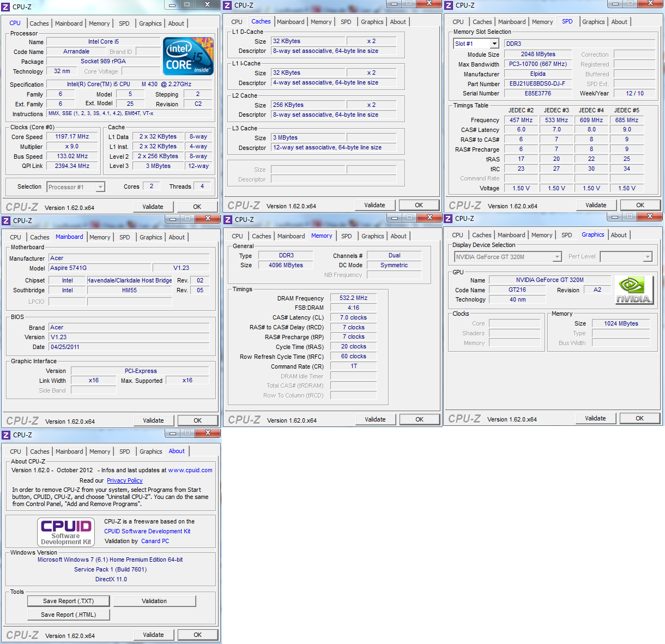Click the QPI Link 2394.34 MHz value
The height and width of the screenshot is (644, 665).
coord(72,166)
